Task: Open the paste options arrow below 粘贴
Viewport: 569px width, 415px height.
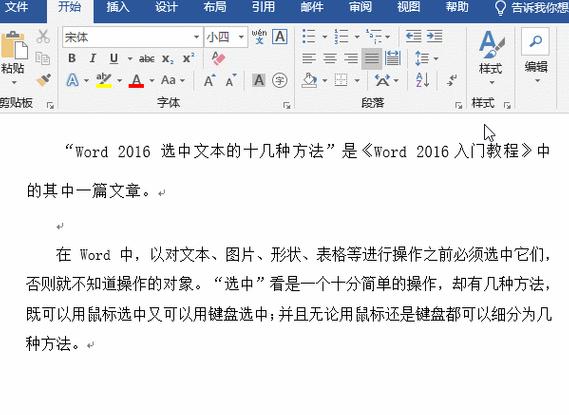Action: pyautogui.click(x=14, y=83)
